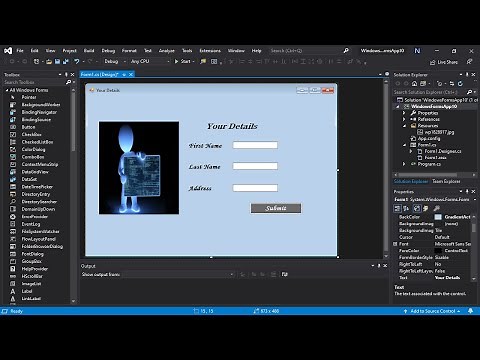Screen dimensions: 480x360
Task: Click the Properties view icon in Properties panel
Action: pos(417,209)
